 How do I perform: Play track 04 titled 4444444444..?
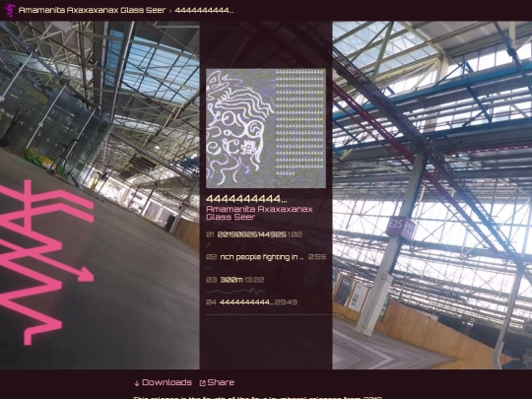(246, 302)
